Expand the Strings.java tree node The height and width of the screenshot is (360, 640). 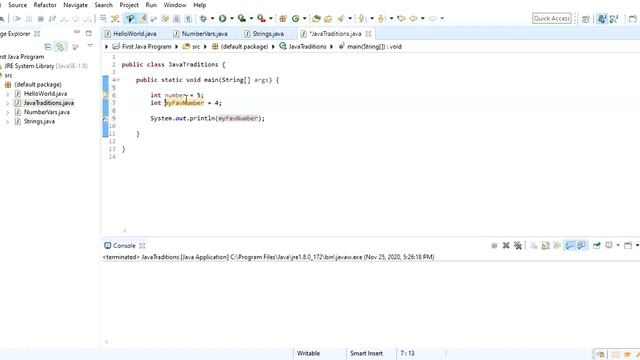click(7, 122)
